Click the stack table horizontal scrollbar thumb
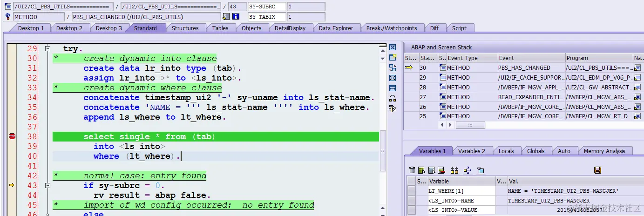 point(470,125)
